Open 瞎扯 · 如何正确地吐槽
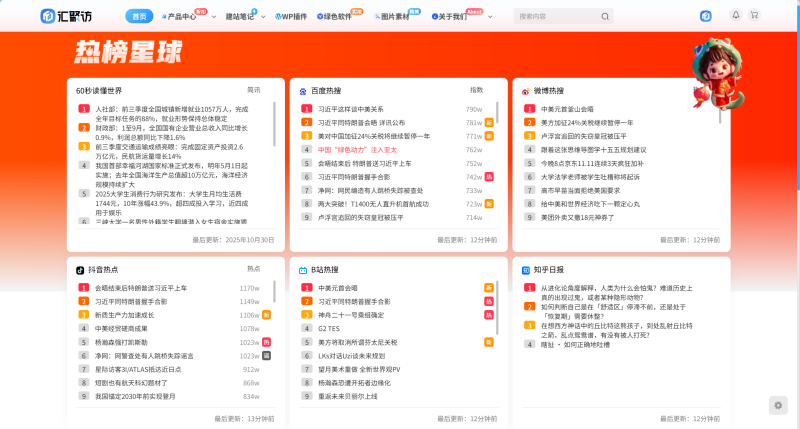800x429 pixels. 575,345
